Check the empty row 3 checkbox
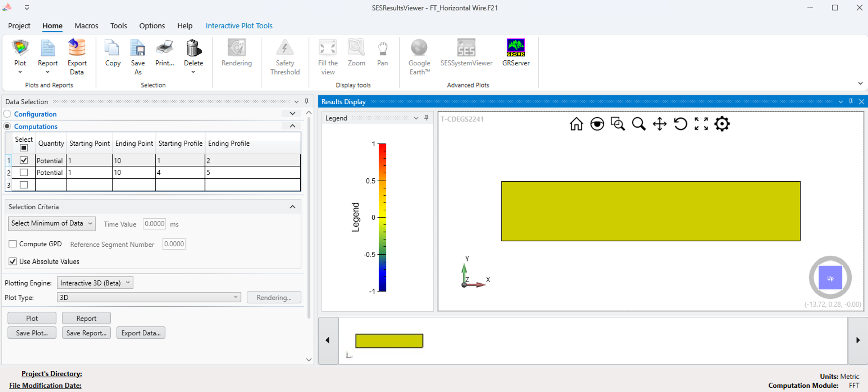The height and width of the screenshot is (392, 868). tap(24, 185)
